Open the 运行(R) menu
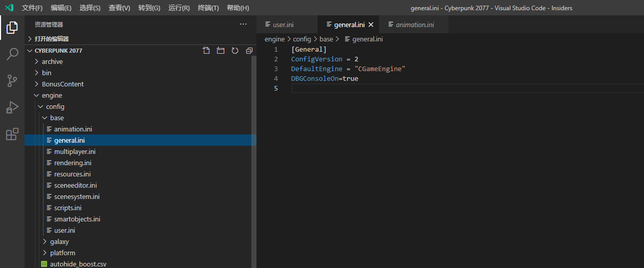This screenshot has height=268, width=644. (179, 8)
